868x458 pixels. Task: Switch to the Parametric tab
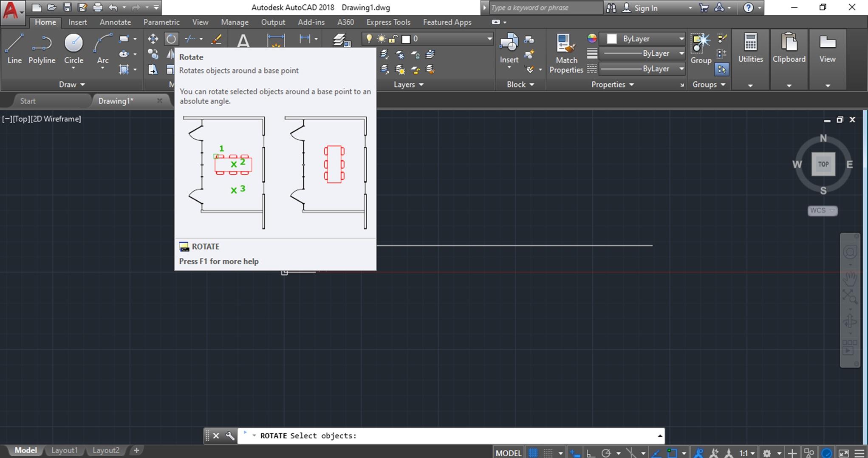(161, 22)
